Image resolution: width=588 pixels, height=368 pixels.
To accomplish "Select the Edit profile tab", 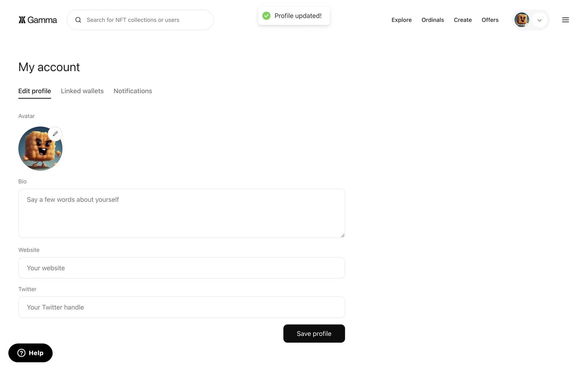I will tap(35, 91).
